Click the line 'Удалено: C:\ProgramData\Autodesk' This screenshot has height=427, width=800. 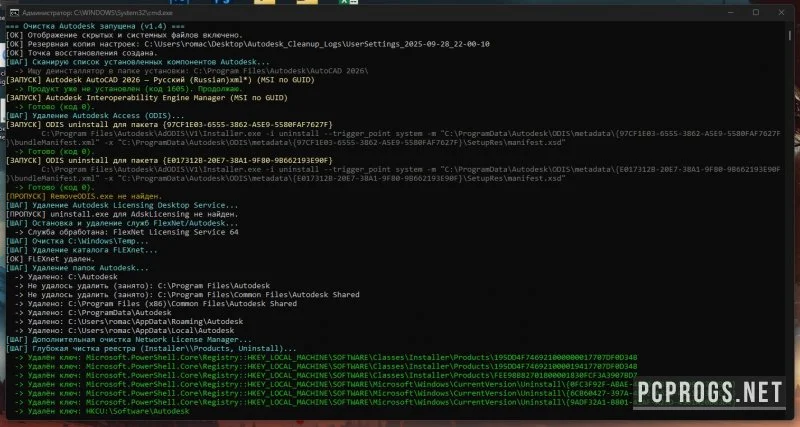pyautogui.click(x=93, y=312)
